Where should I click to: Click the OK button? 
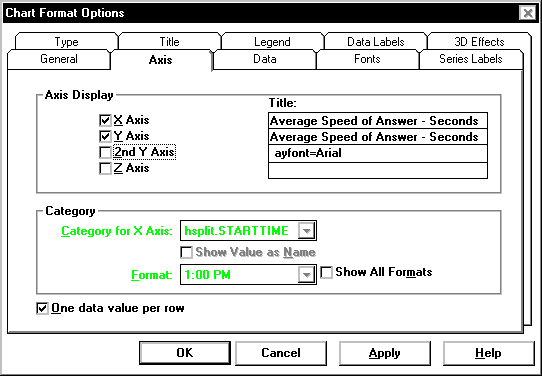pyautogui.click(x=185, y=353)
